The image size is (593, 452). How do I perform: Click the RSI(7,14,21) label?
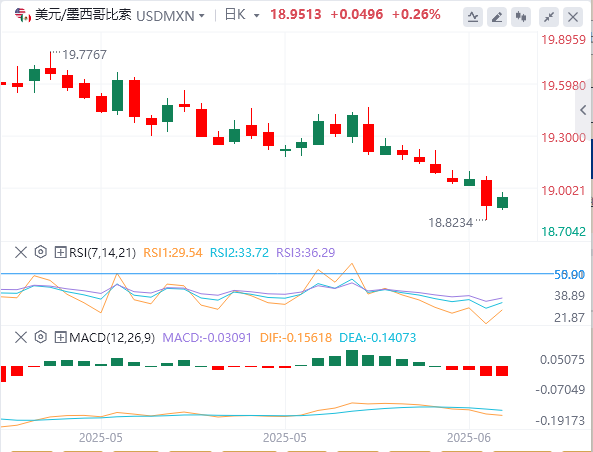click(x=102, y=253)
